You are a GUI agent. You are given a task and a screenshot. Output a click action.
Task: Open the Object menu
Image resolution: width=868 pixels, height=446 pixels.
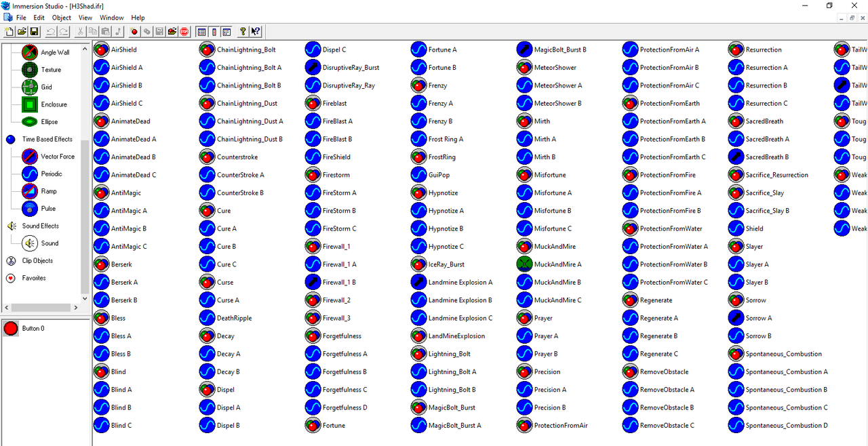(x=62, y=18)
